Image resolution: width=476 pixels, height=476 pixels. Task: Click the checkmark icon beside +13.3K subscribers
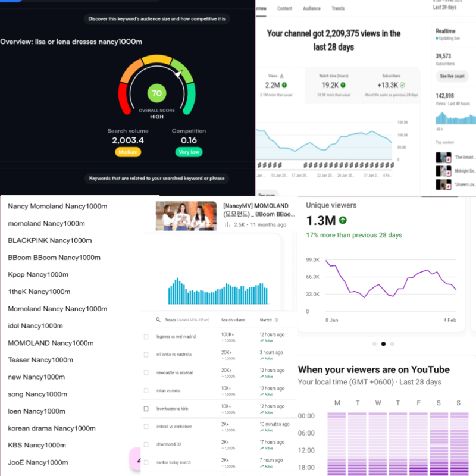tap(402, 86)
